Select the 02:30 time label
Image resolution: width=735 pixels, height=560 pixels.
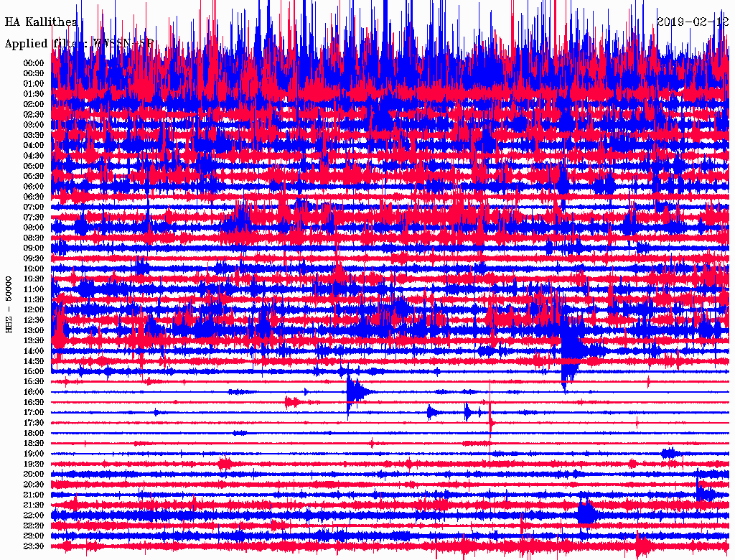click(x=33, y=115)
